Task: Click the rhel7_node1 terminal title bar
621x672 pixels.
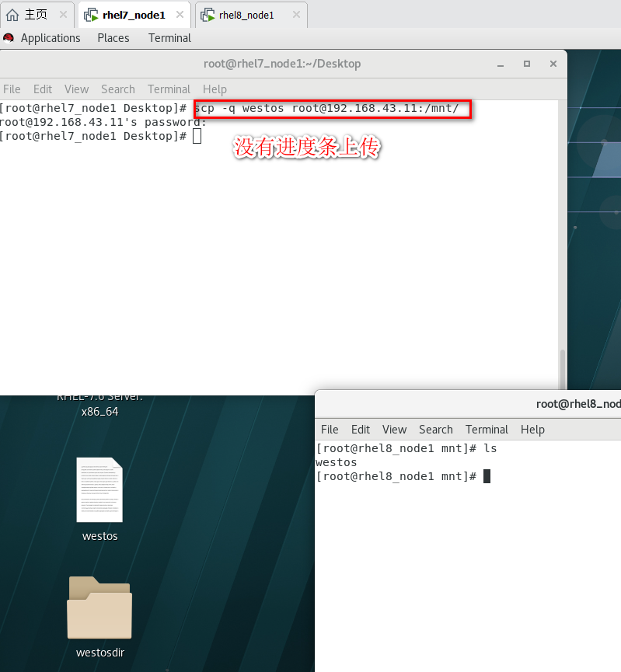Action: coord(282,64)
